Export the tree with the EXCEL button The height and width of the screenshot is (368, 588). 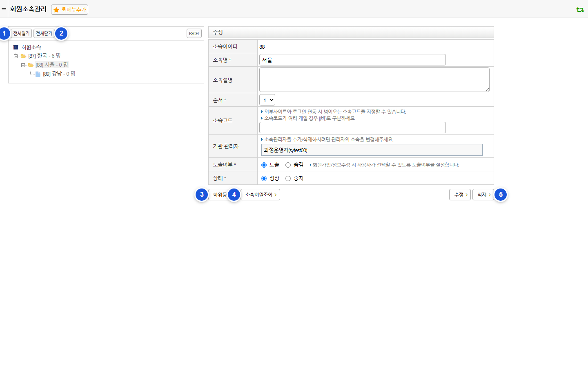pos(194,34)
